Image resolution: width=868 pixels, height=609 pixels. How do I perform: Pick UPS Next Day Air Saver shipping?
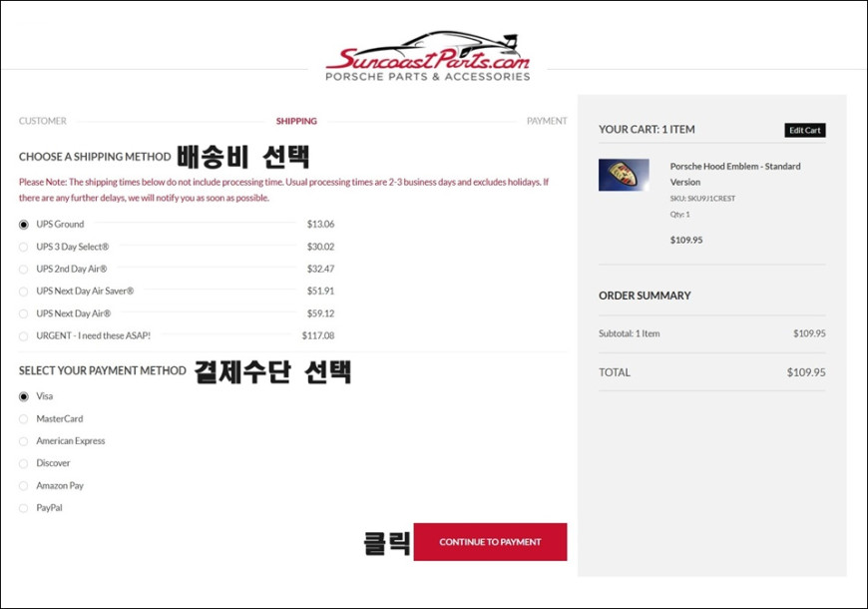point(23,292)
